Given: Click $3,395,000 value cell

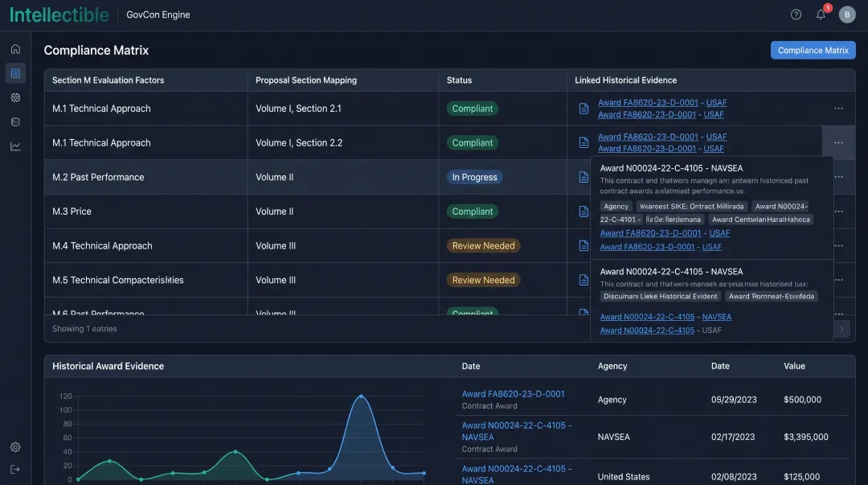Looking at the screenshot, I should (x=806, y=438).
